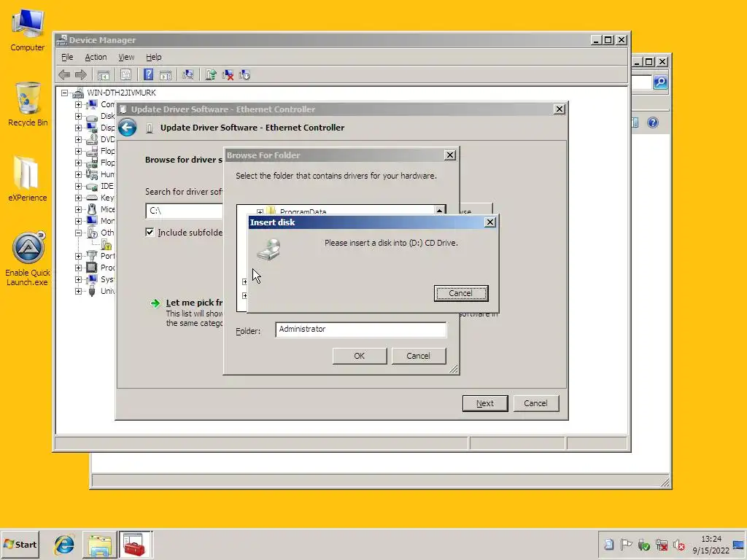Click the muted speaker volume tray icon
The image size is (747, 560).
coord(679,544)
